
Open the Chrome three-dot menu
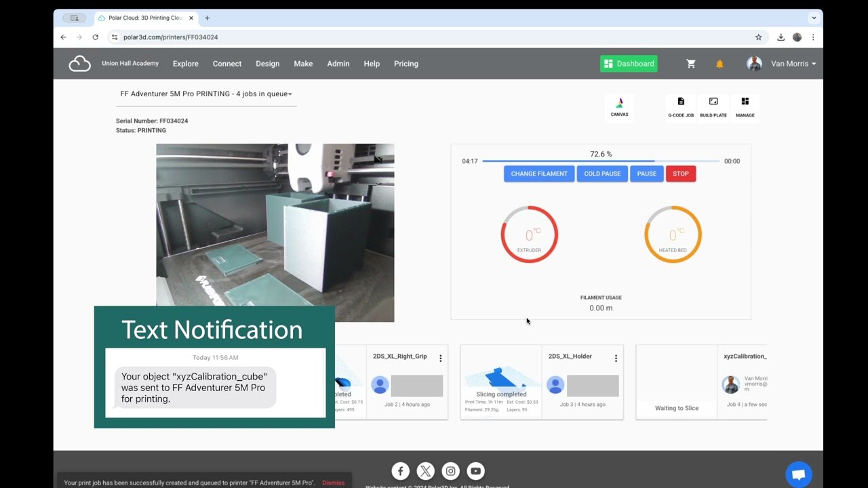[x=813, y=37]
